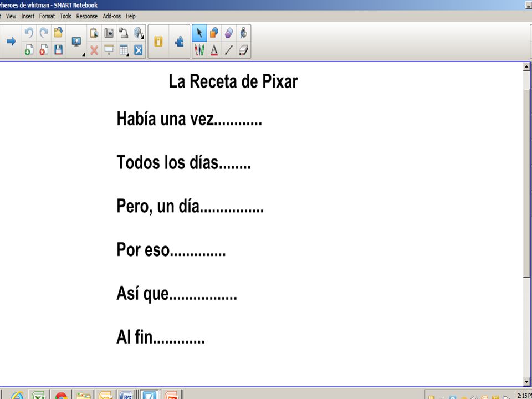Image resolution: width=532 pixels, height=399 pixels.
Task: Select the 'Por eso' text line
Action: click(171, 249)
